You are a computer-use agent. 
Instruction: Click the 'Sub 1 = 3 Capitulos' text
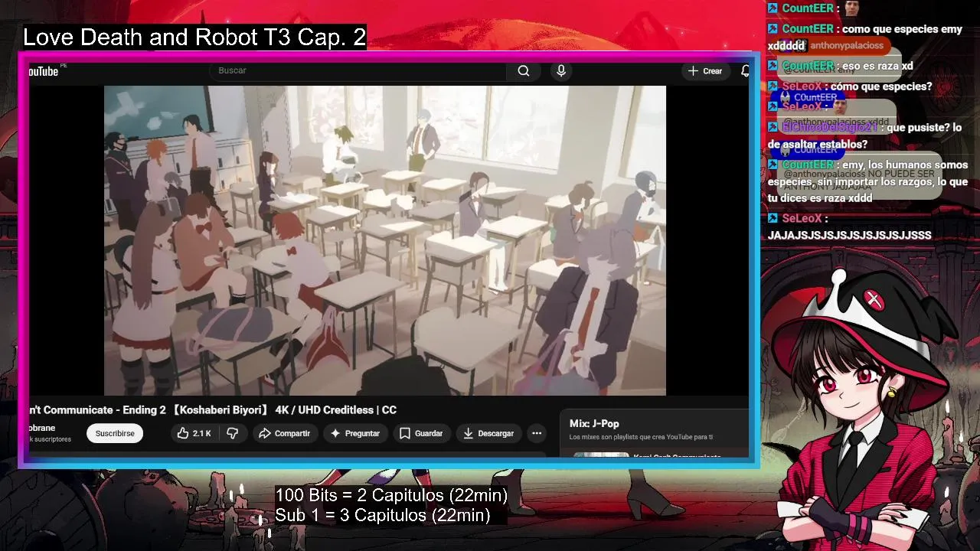383,515
